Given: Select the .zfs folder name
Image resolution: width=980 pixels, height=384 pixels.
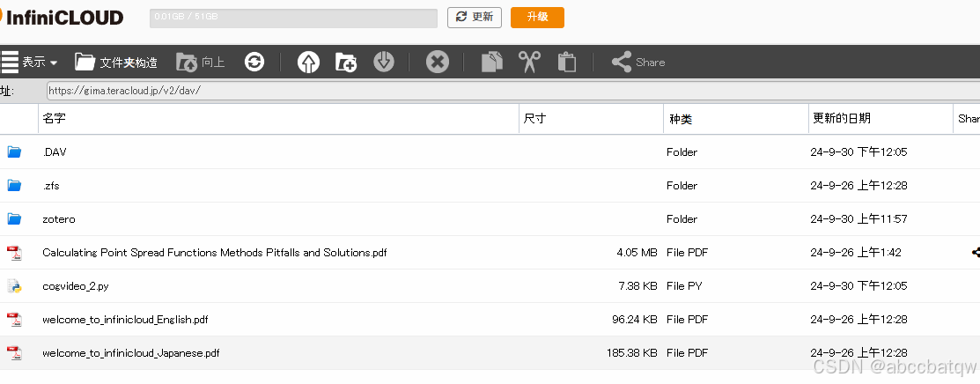Looking at the screenshot, I should click(x=51, y=186).
